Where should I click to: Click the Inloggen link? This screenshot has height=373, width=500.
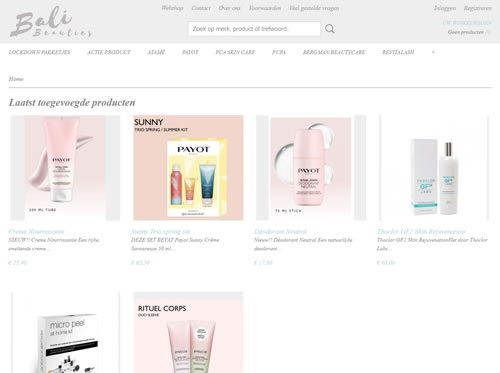(445, 8)
